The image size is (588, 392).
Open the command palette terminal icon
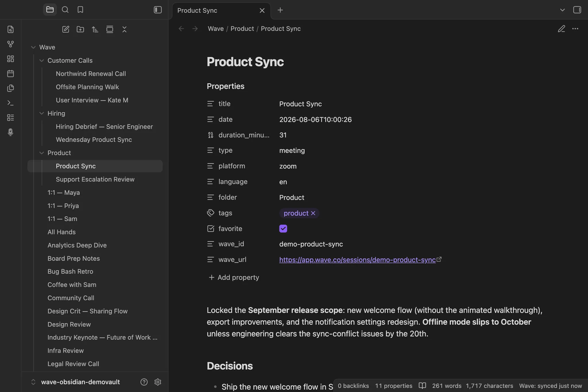pos(11,103)
